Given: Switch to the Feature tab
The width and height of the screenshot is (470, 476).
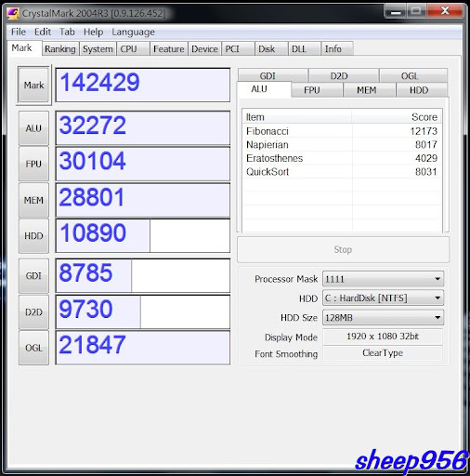Looking at the screenshot, I should 169,49.
